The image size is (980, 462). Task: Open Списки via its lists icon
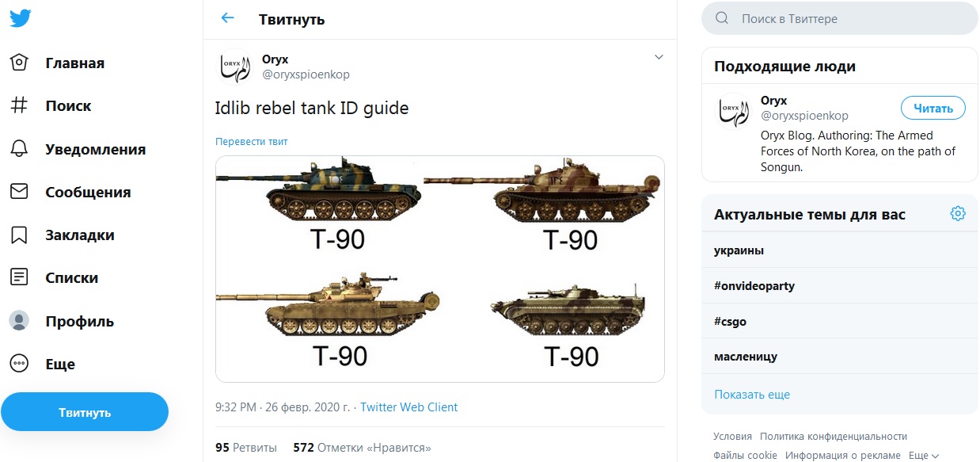(x=19, y=278)
